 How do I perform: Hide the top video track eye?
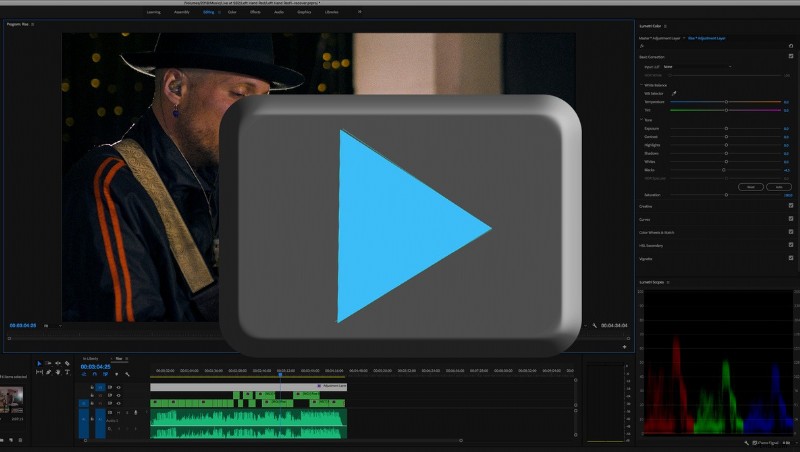coord(118,387)
